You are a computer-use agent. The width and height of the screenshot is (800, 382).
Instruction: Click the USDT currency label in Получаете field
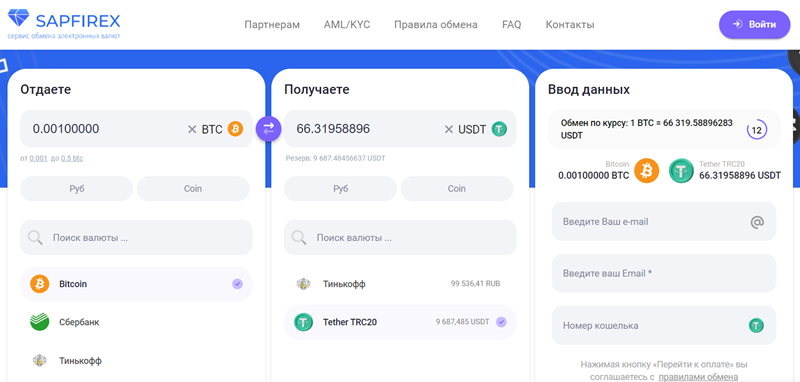click(472, 130)
